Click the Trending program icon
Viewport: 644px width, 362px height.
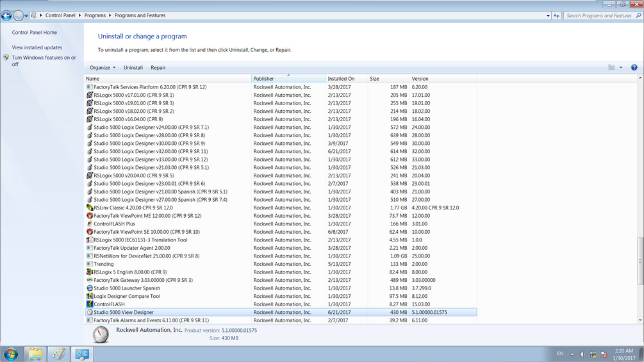point(90,264)
